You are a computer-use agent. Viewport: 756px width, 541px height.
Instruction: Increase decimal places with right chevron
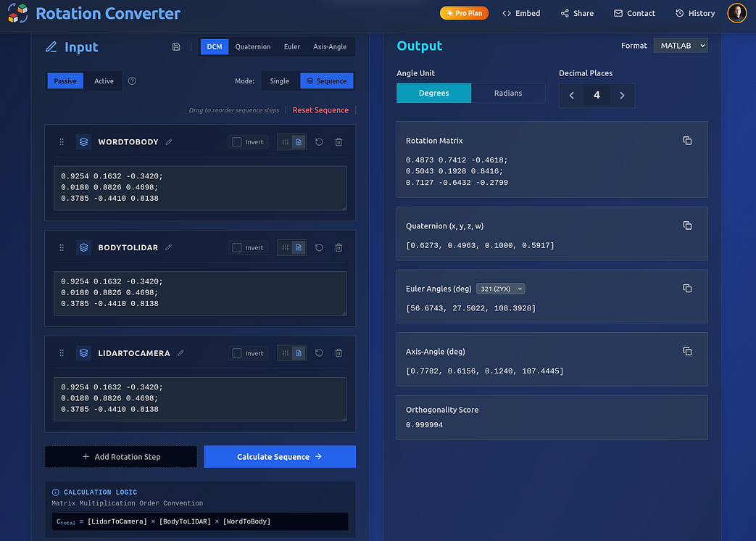tap(622, 95)
